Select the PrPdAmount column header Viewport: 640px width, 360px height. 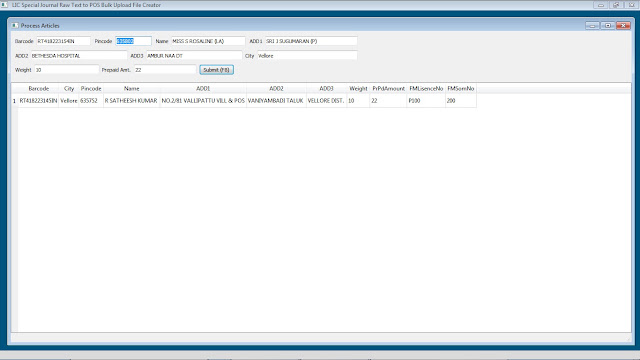(388, 89)
